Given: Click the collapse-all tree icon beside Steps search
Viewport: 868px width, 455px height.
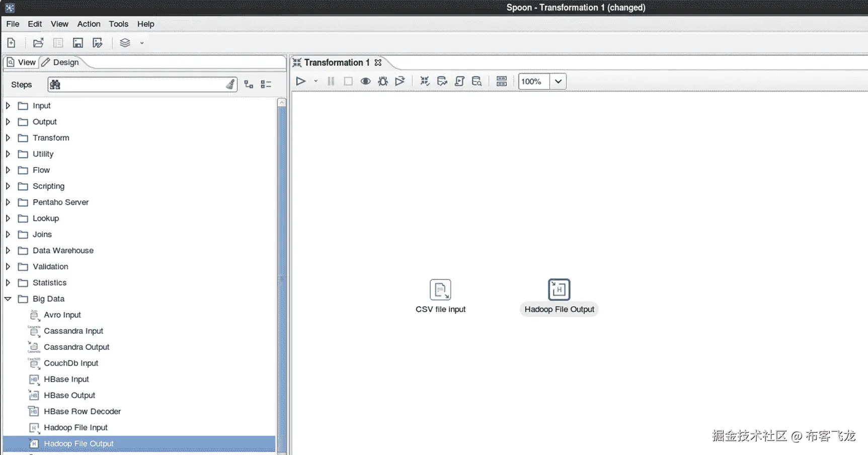Looking at the screenshot, I should (x=266, y=85).
